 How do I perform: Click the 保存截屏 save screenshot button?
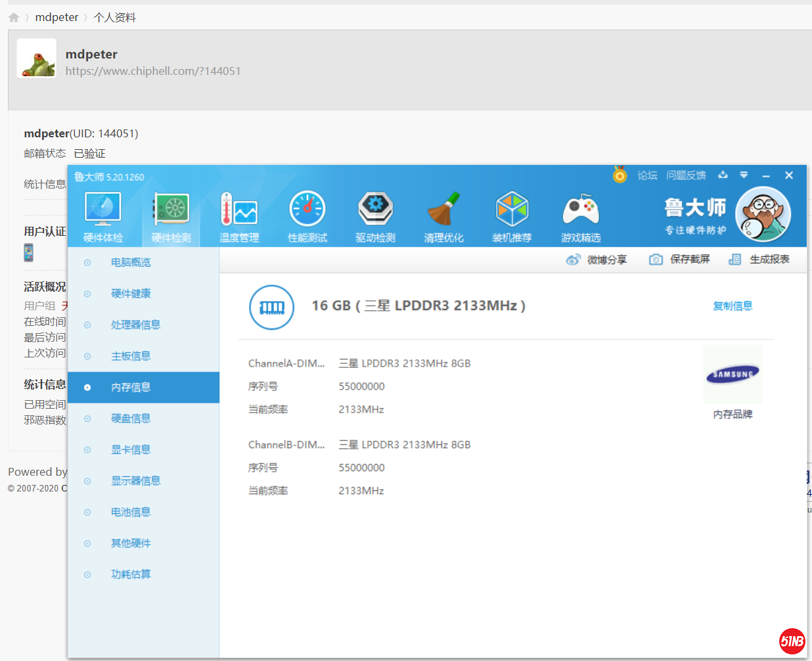tap(680, 260)
